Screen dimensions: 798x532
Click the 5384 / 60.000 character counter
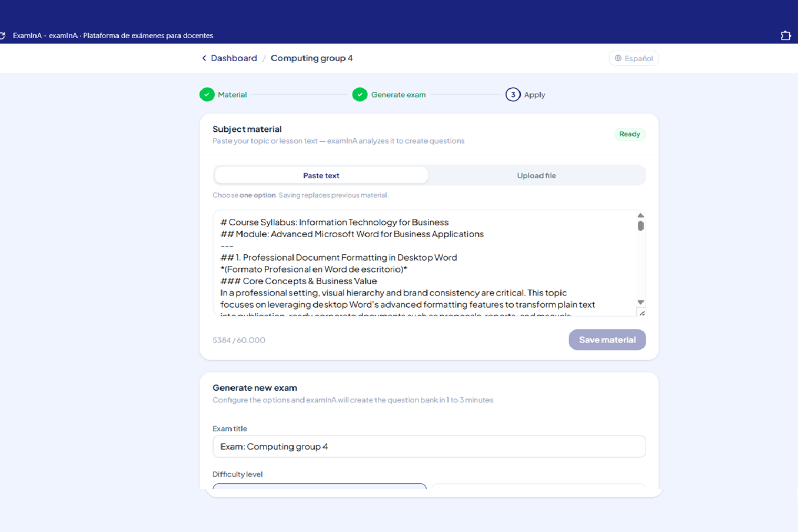click(239, 340)
